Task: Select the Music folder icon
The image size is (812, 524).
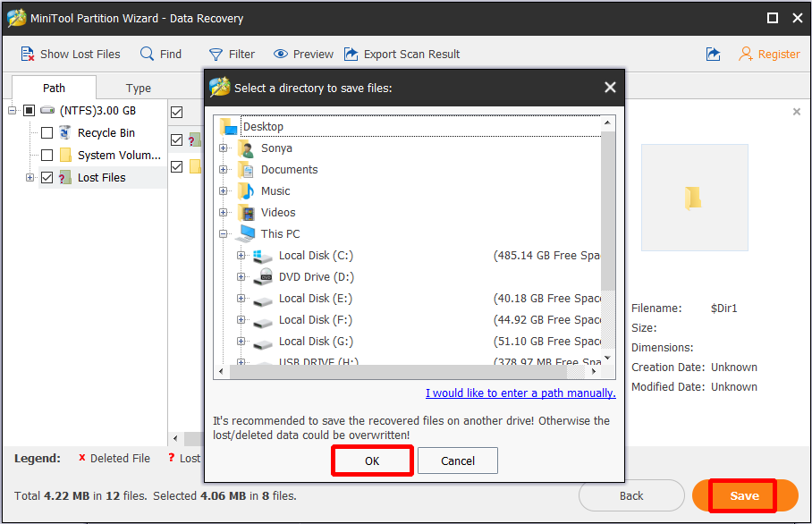Action: (247, 191)
